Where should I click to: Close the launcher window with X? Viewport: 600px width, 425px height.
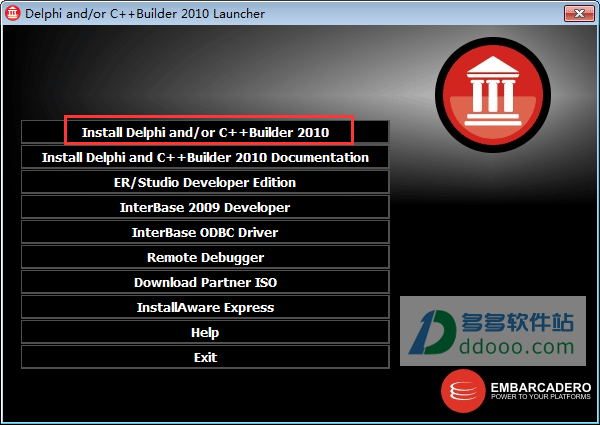pyautogui.click(x=579, y=13)
